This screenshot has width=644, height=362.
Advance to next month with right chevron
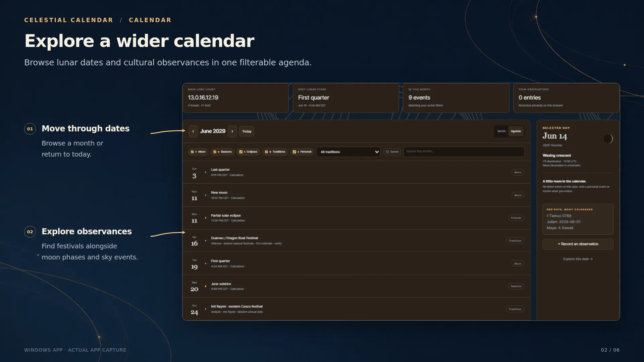point(232,131)
